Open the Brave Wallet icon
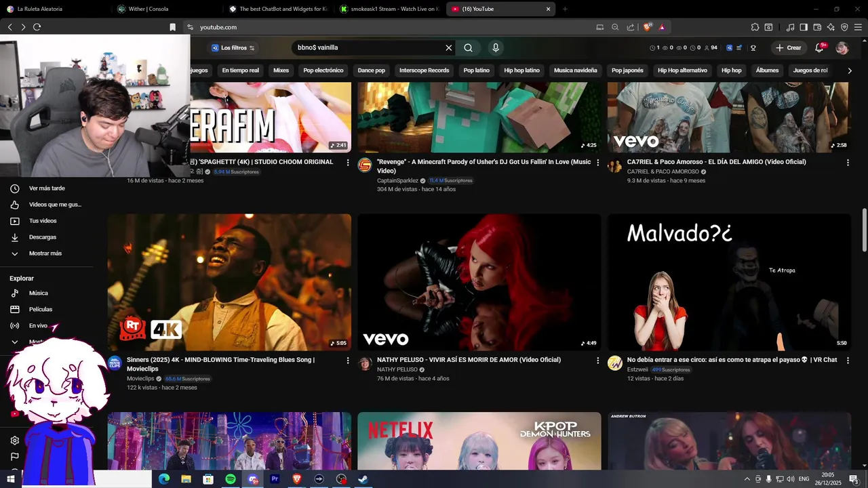Viewport: 868px width, 488px height. coord(817,27)
